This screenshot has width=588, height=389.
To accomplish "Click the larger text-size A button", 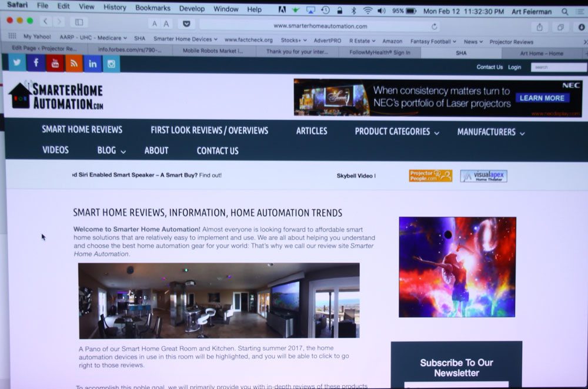I will pyautogui.click(x=166, y=24).
